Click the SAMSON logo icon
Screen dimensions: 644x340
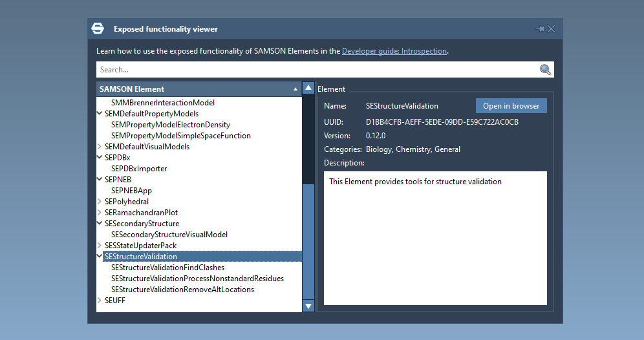pos(98,28)
